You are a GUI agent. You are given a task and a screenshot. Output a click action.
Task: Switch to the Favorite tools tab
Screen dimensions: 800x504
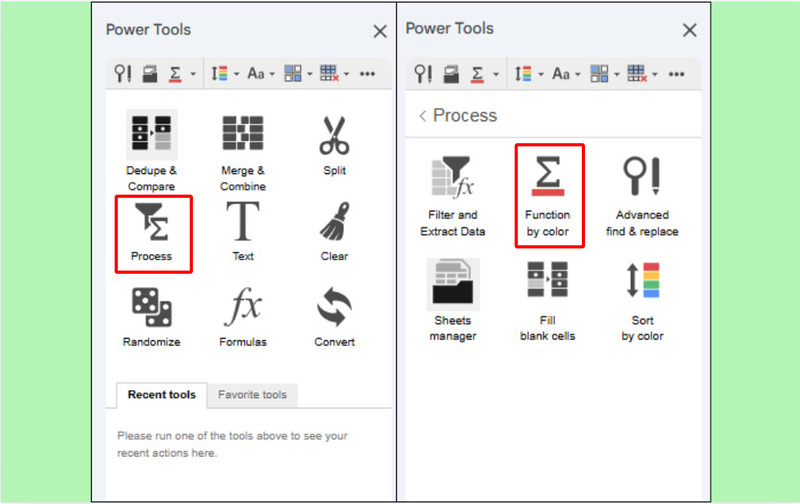coord(252,395)
